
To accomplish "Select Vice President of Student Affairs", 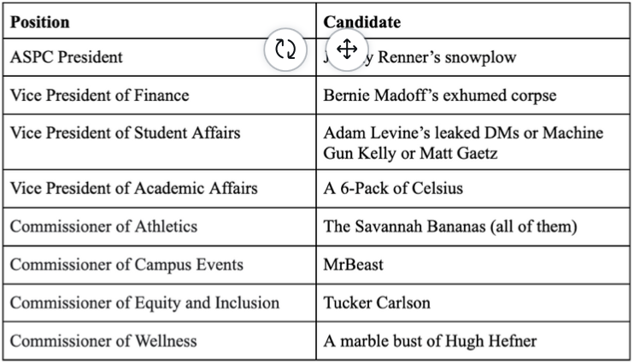I will point(125,133).
